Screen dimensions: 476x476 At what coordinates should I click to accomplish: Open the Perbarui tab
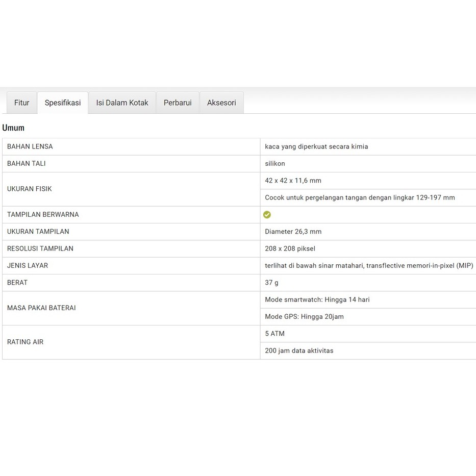(178, 103)
